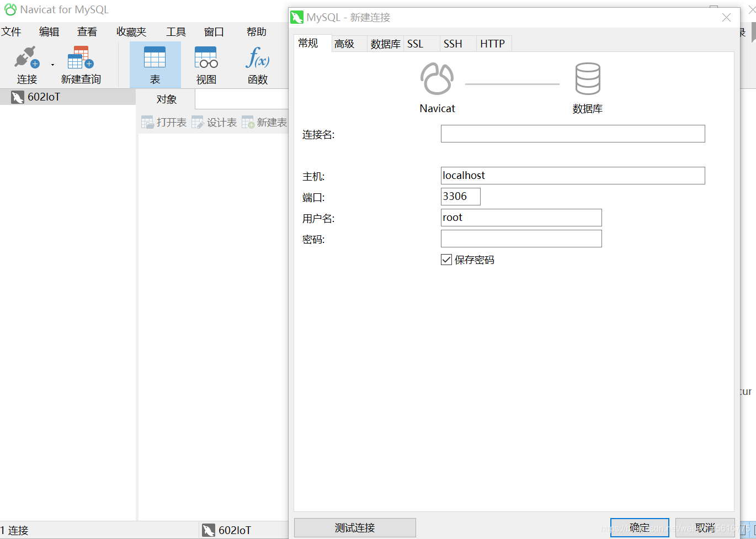Open the 编辑 menu
The width and height of the screenshot is (756, 539).
point(49,31)
